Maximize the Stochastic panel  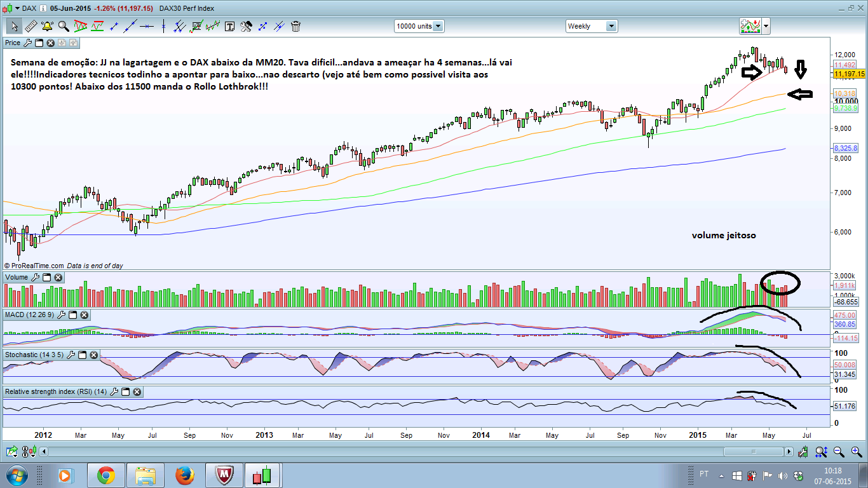click(83, 354)
